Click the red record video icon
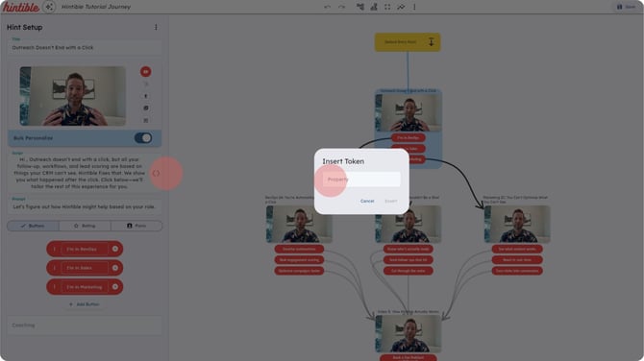This screenshot has height=361, width=644. pyautogui.click(x=145, y=71)
